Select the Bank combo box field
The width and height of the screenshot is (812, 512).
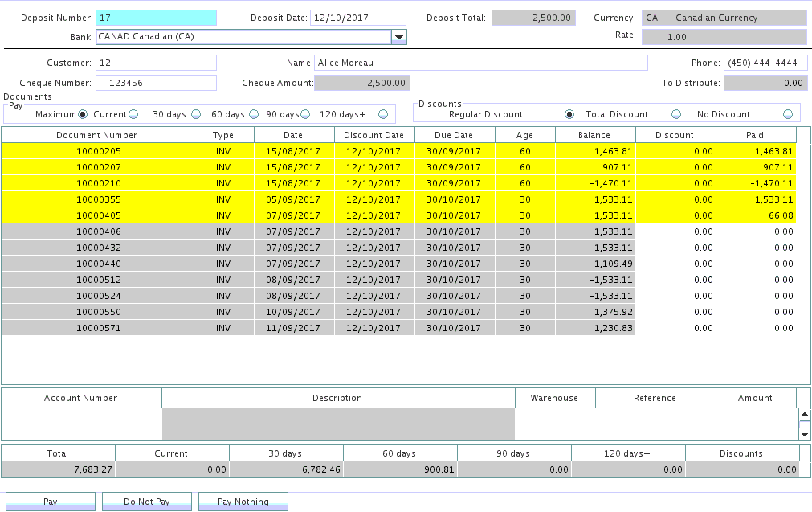coord(243,37)
